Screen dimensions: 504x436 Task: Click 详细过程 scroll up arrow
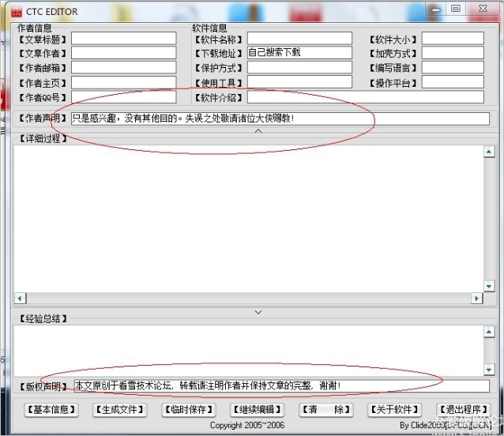[x=489, y=152]
